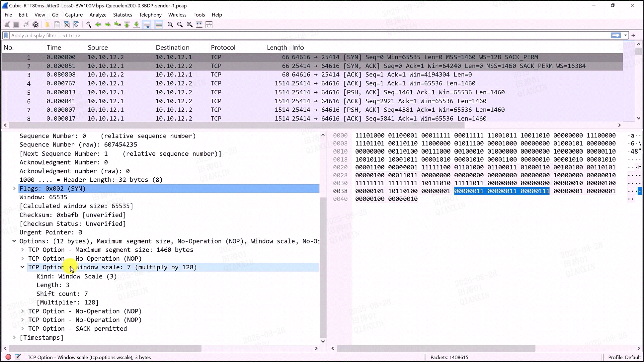
Task: Click the capture options gear icon
Action: (36, 25)
